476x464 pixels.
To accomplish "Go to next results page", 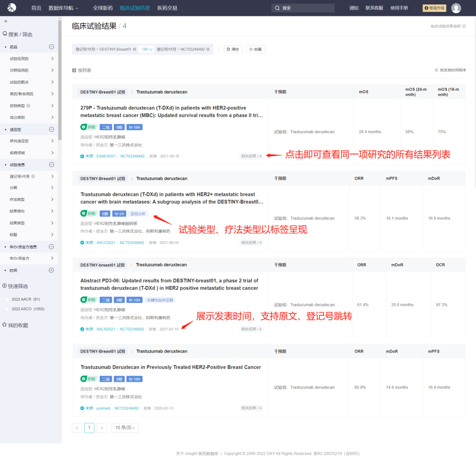I will (x=102, y=428).
